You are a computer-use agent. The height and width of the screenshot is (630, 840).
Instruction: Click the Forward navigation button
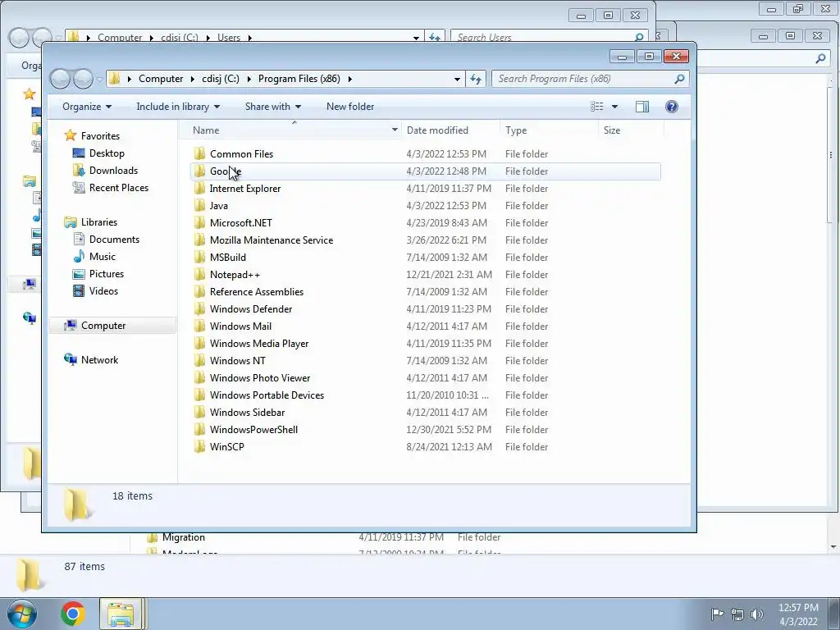pos(83,79)
